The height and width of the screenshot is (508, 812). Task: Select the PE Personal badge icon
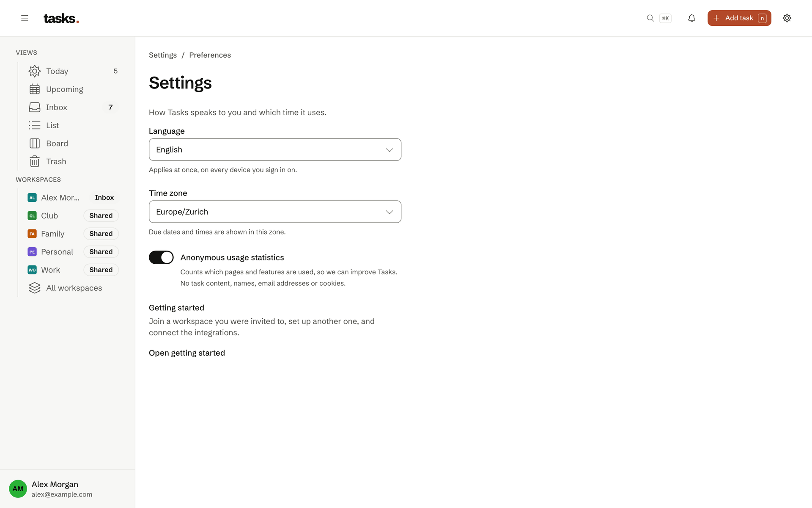tap(32, 252)
